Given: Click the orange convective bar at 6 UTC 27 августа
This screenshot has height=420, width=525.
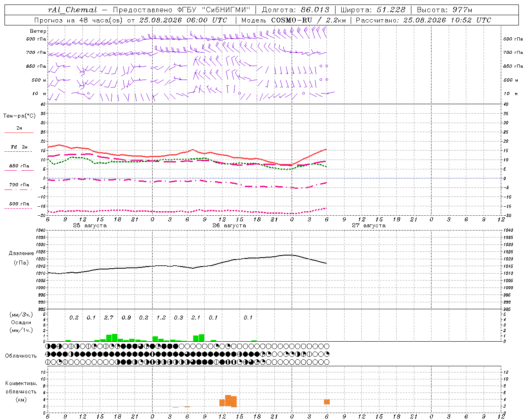Looking at the screenshot, I should coord(327,402).
